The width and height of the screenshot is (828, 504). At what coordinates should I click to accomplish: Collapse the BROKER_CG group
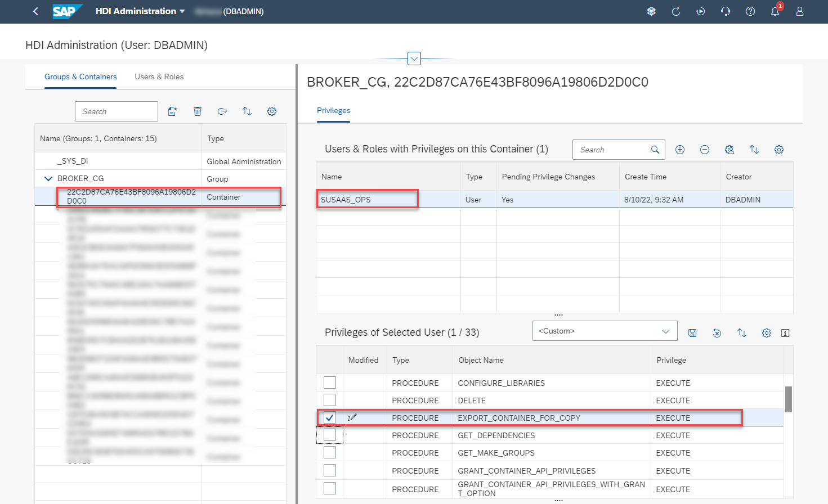tap(48, 178)
